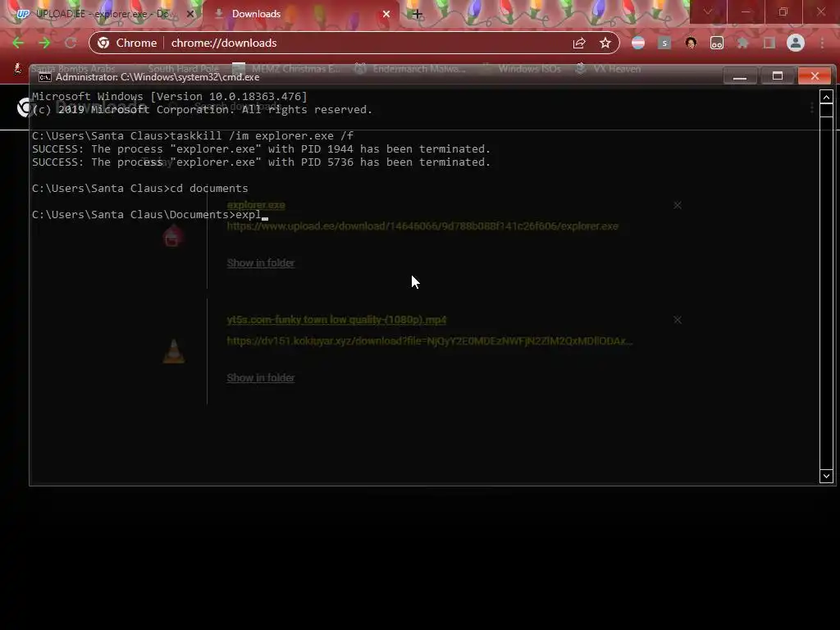Open the face avatar extension icon

[x=691, y=43]
